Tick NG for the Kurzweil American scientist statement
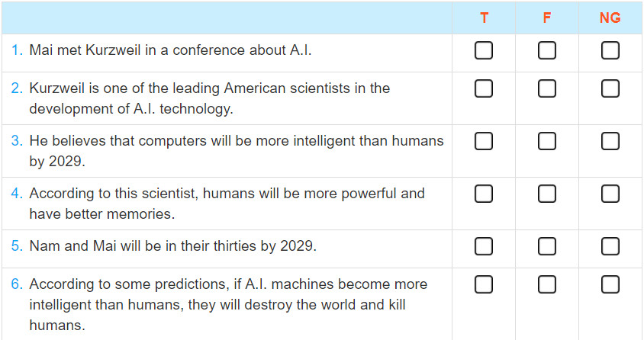The height and width of the screenshot is (340, 644). pyautogui.click(x=610, y=88)
